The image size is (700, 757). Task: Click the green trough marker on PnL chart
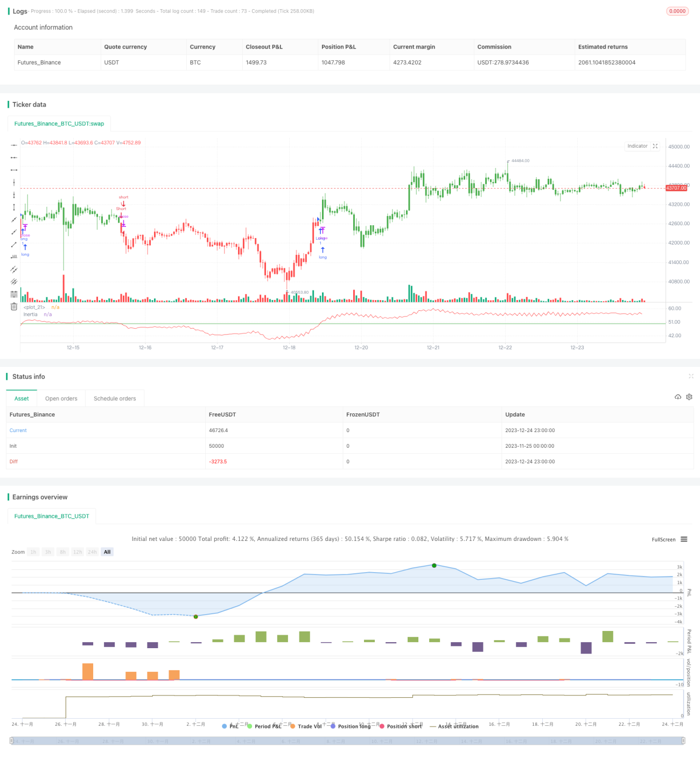pyautogui.click(x=196, y=616)
